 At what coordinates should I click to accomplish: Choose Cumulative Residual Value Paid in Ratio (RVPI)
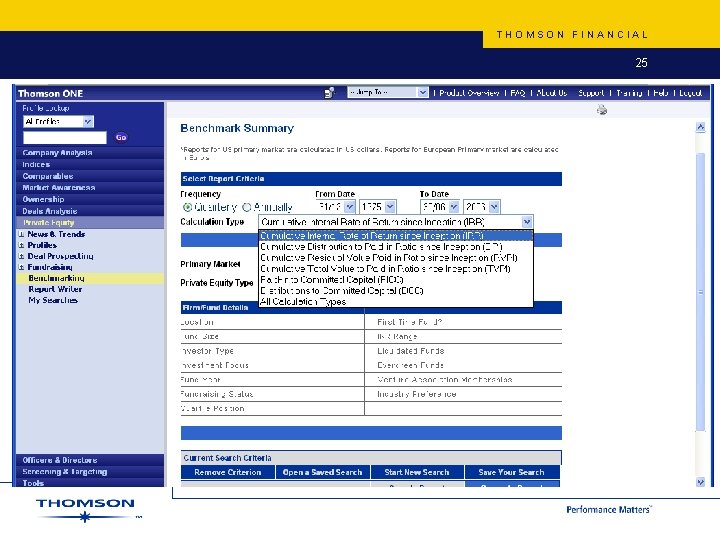[x=396, y=258]
